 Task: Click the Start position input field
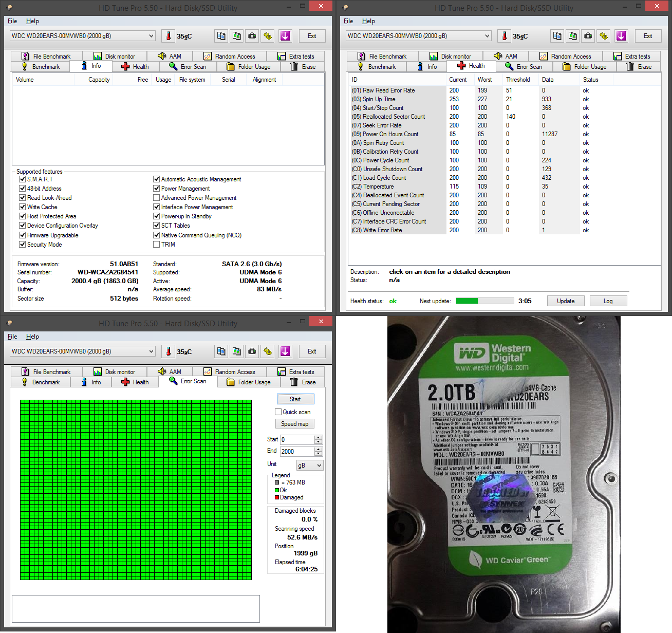click(x=297, y=440)
